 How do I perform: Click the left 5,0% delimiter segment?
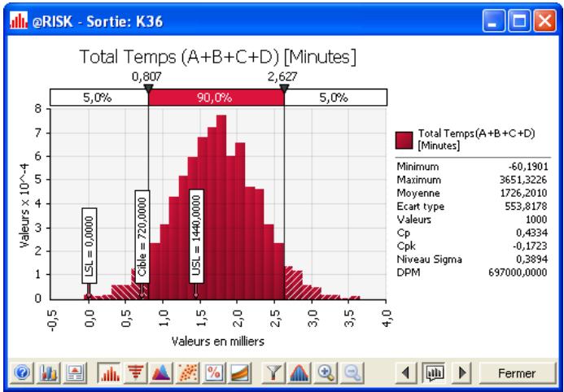click(x=99, y=98)
